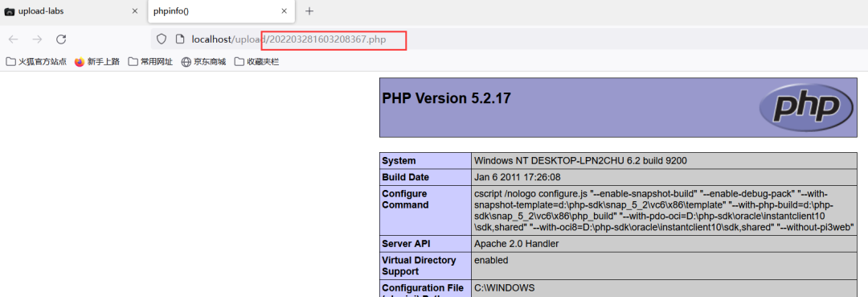Expand the 收藏夹栏 bookmark folder
The height and width of the screenshot is (297, 868).
[257, 61]
